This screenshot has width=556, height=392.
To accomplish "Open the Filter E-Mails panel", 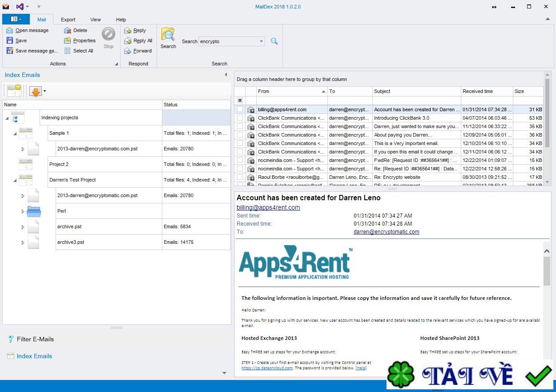I will (35, 339).
